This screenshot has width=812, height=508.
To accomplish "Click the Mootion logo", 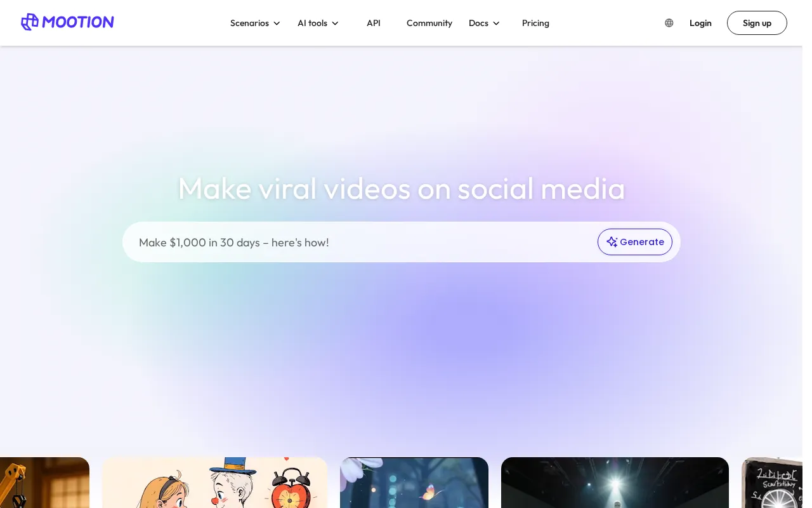I will click(67, 22).
